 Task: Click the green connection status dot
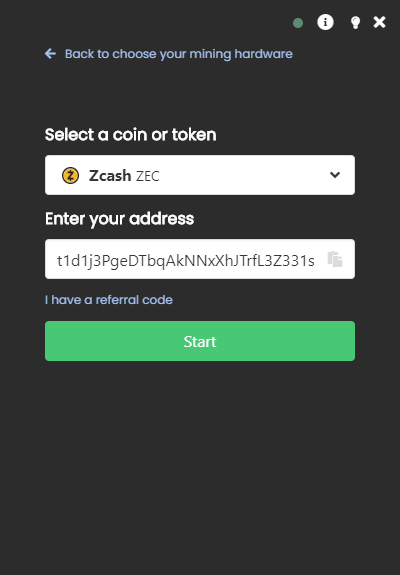(x=298, y=23)
